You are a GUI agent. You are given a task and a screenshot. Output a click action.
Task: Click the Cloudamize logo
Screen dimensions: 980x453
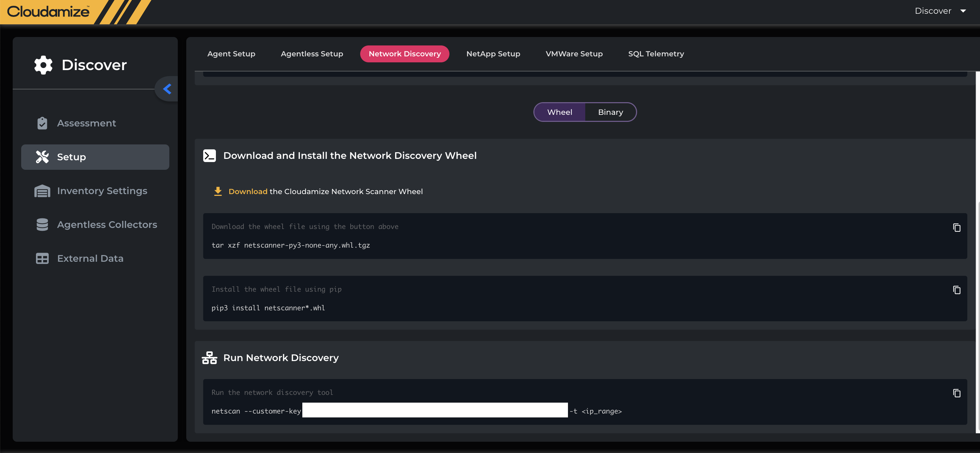point(48,11)
